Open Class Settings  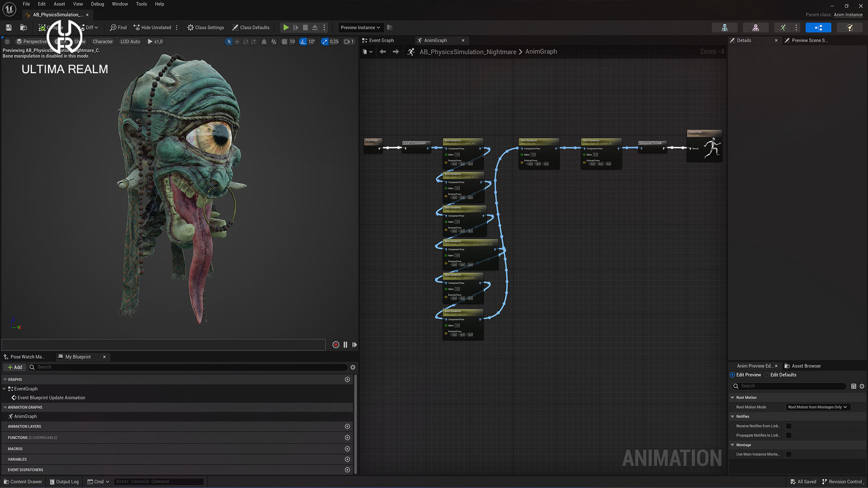click(x=206, y=28)
